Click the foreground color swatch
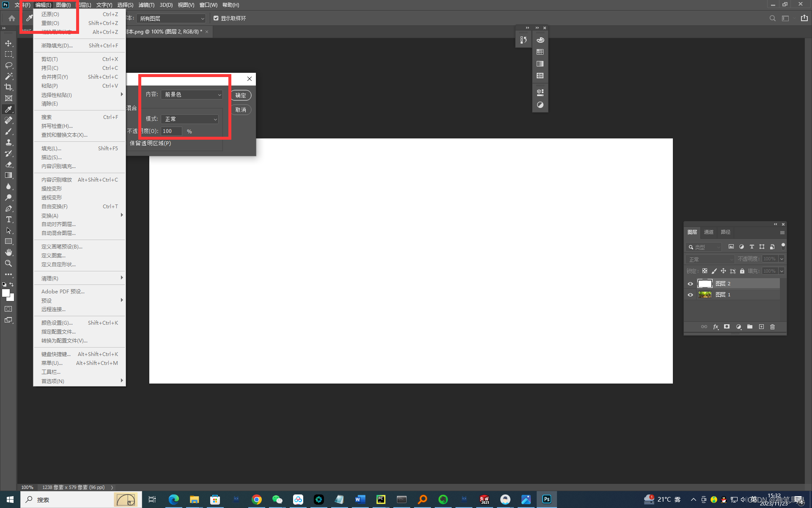 pos(5,293)
